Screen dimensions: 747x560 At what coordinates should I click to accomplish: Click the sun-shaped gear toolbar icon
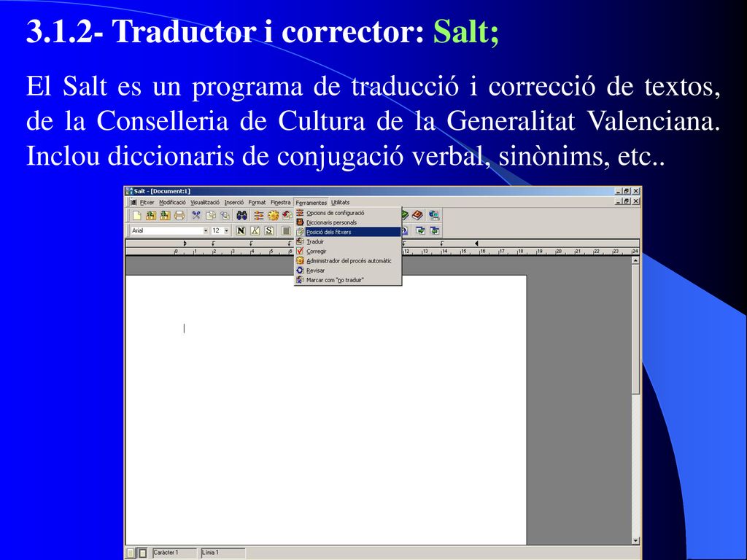[x=273, y=215]
